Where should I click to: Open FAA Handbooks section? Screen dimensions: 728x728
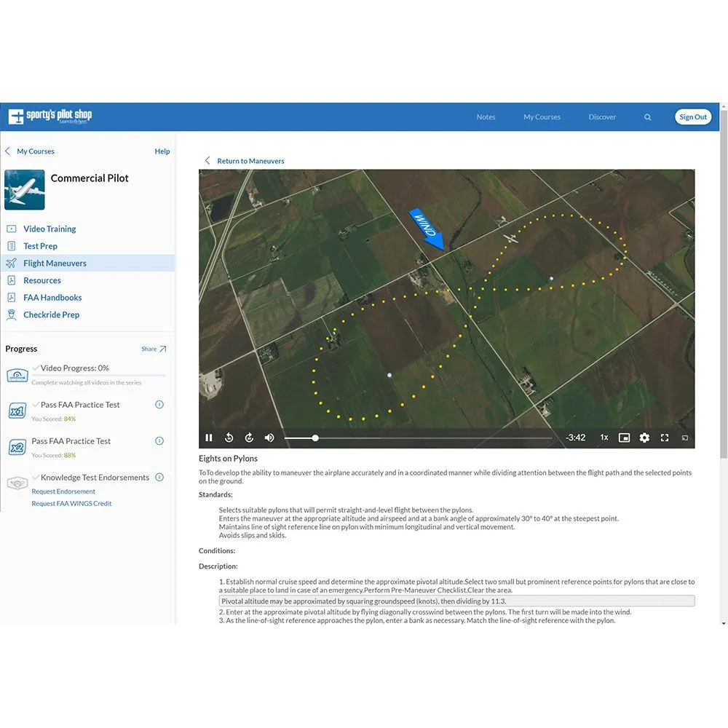[52, 298]
